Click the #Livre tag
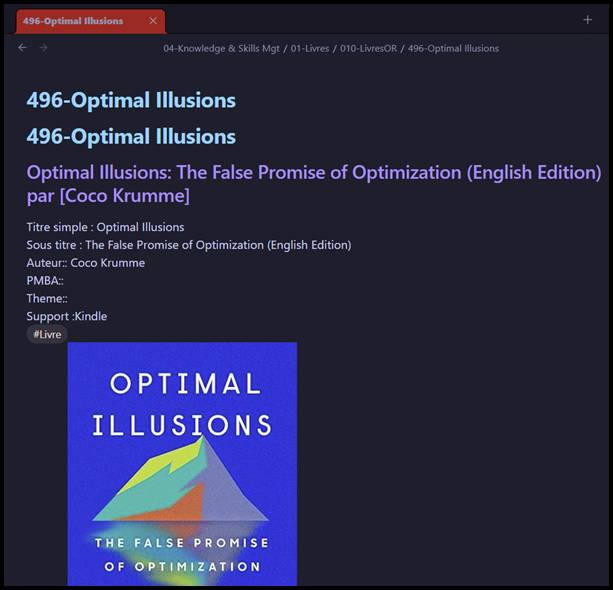This screenshot has height=590, width=613. pos(47,334)
